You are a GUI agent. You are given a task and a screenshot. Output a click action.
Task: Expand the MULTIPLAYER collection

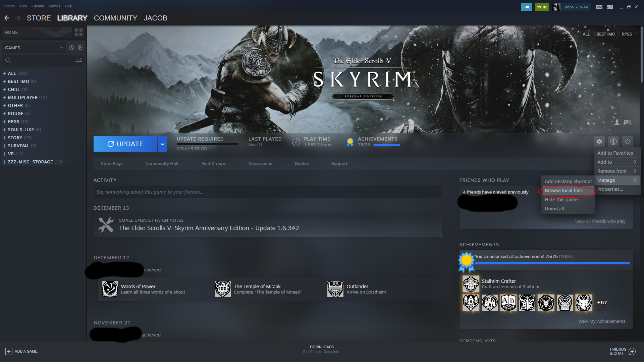click(5, 97)
